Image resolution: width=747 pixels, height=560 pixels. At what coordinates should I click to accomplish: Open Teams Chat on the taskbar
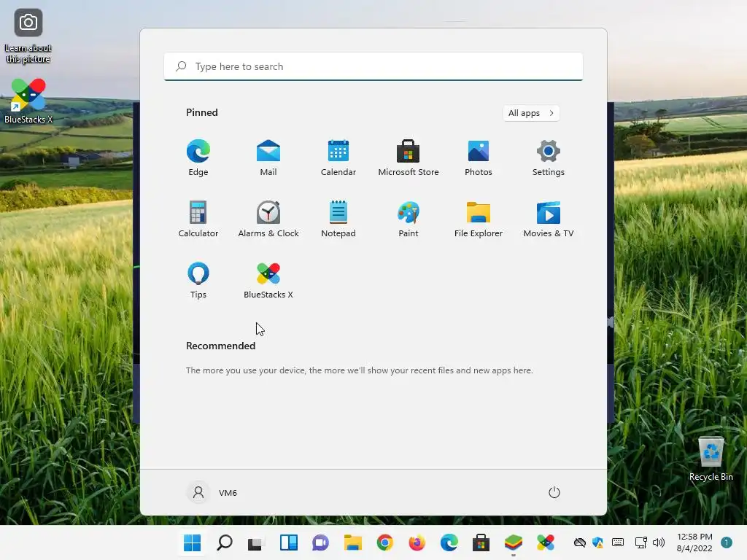coord(321,542)
